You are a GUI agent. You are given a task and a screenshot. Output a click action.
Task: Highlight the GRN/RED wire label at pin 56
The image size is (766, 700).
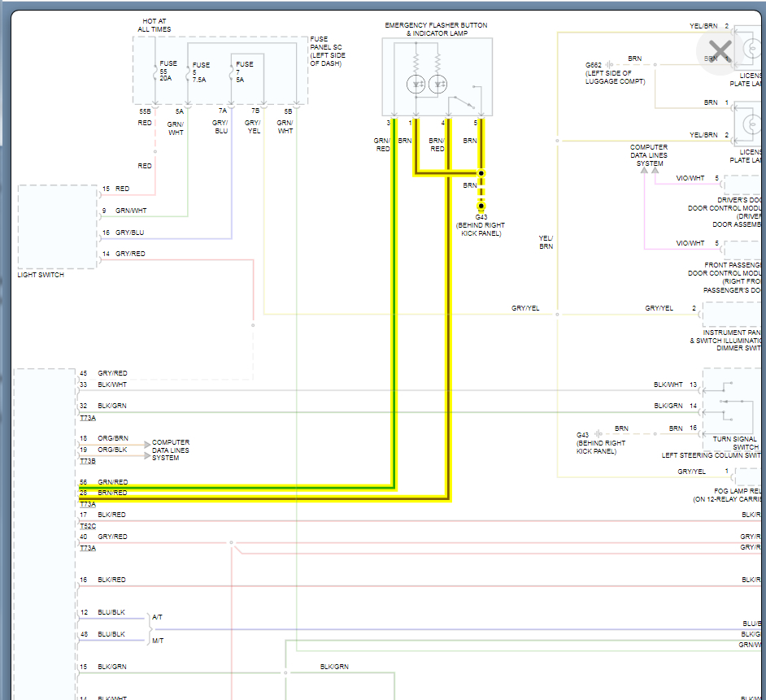point(113,482)
